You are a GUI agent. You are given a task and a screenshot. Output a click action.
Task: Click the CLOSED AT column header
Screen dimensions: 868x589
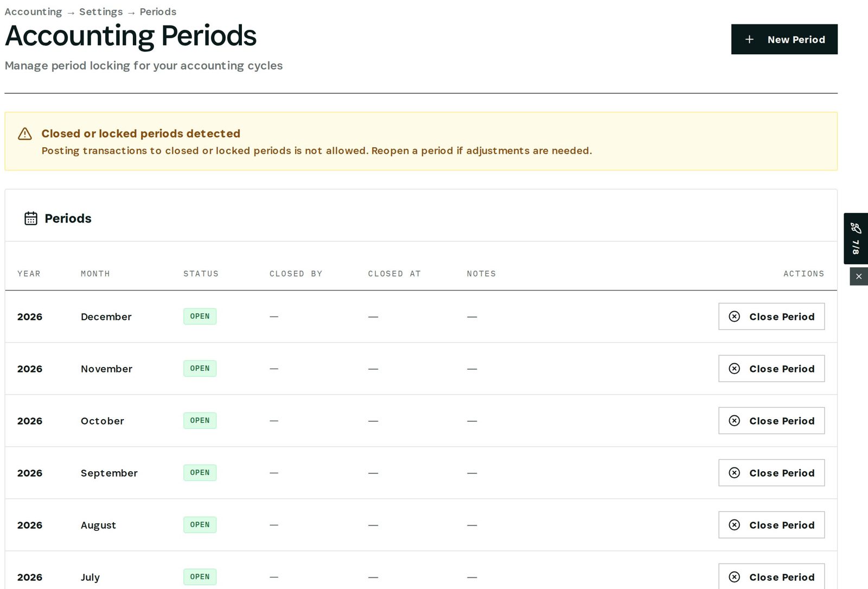394,274
